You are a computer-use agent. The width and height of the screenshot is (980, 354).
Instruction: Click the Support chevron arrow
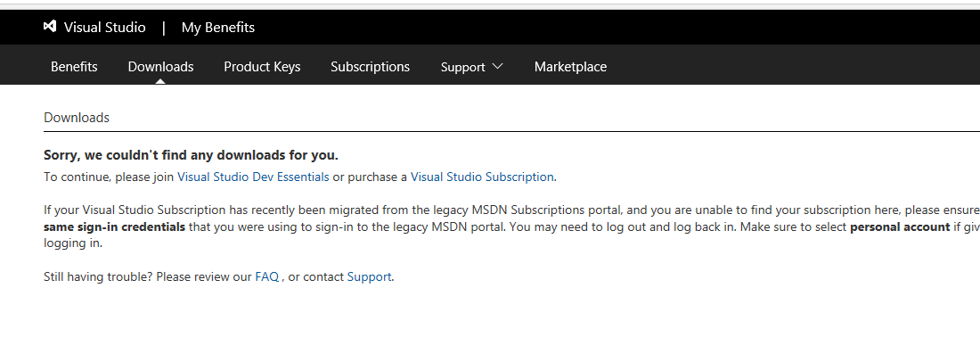point(497,66)
